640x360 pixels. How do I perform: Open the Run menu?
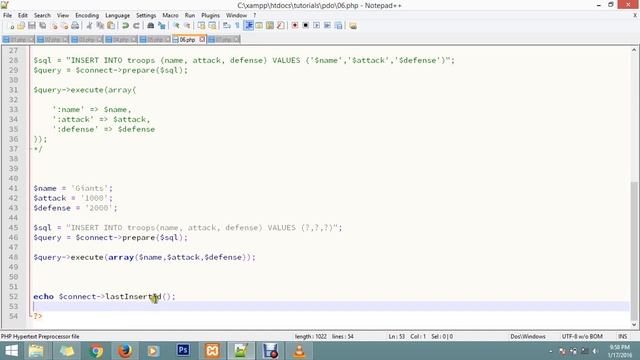[x=190, y=15]
